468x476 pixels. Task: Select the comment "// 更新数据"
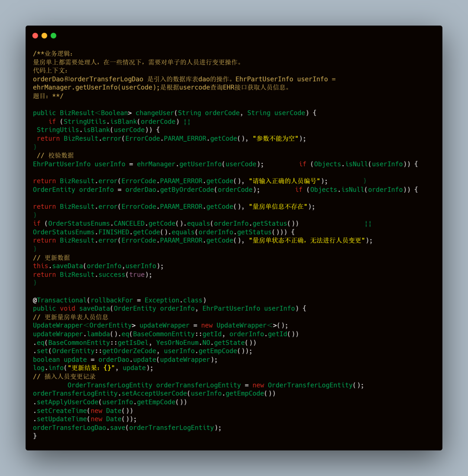[x=51, y=258]
